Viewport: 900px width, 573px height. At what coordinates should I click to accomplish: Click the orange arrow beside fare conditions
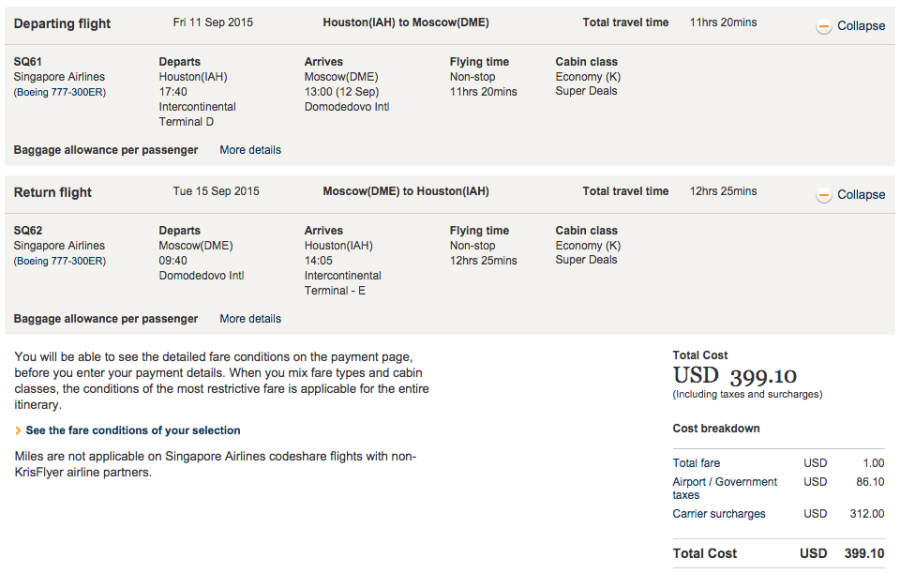point(18,431)
